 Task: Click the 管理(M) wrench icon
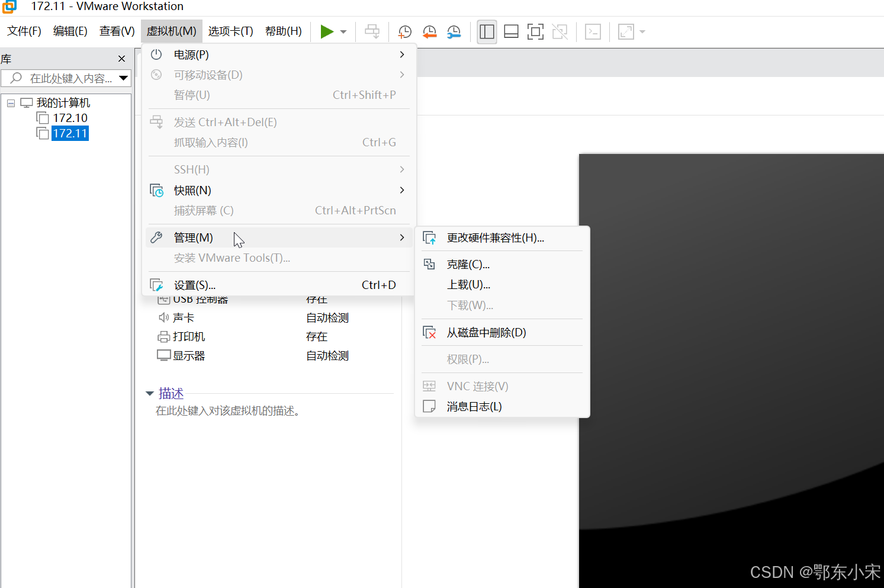point(156,237)
